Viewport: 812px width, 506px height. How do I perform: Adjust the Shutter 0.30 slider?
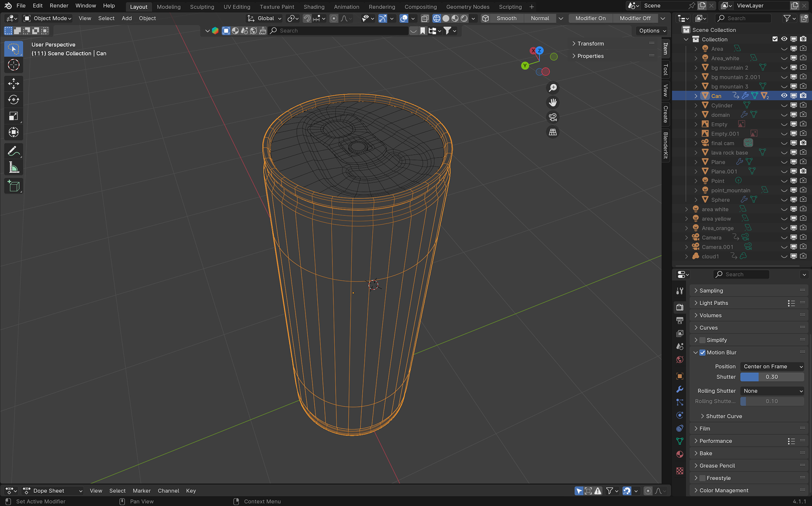point(772,377)
